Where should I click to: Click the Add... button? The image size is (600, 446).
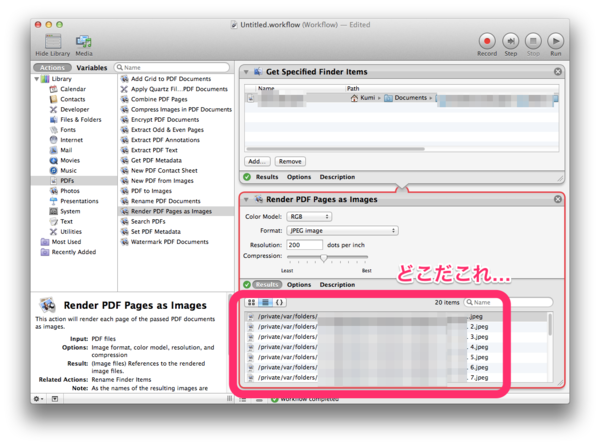click(257, 161)
